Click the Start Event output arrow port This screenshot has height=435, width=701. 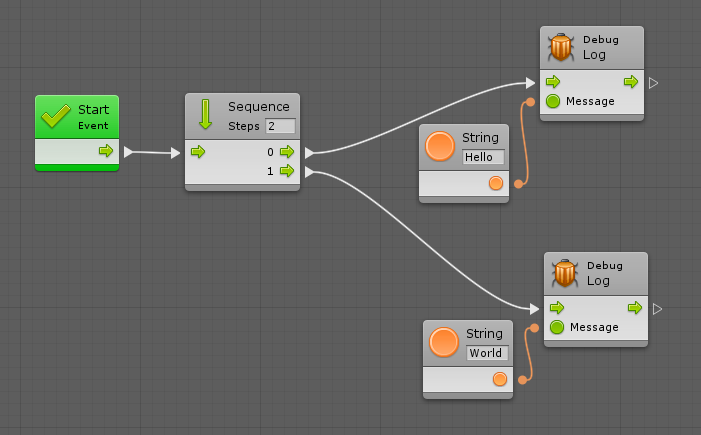(x=105, y=152)
